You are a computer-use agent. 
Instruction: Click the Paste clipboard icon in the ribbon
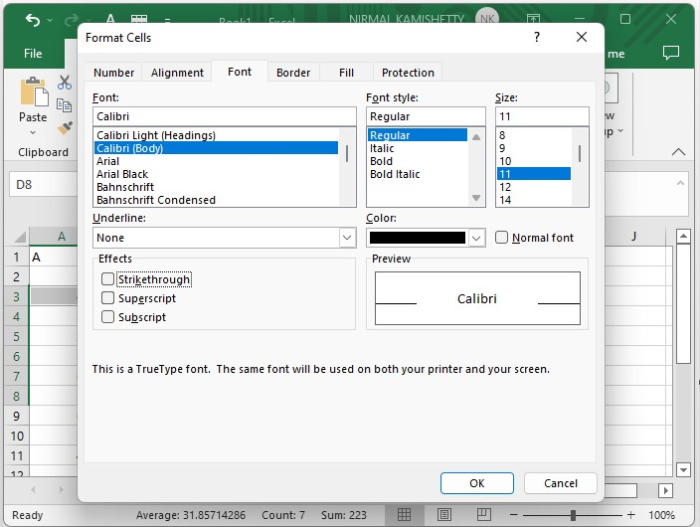(x=34, y=92)
